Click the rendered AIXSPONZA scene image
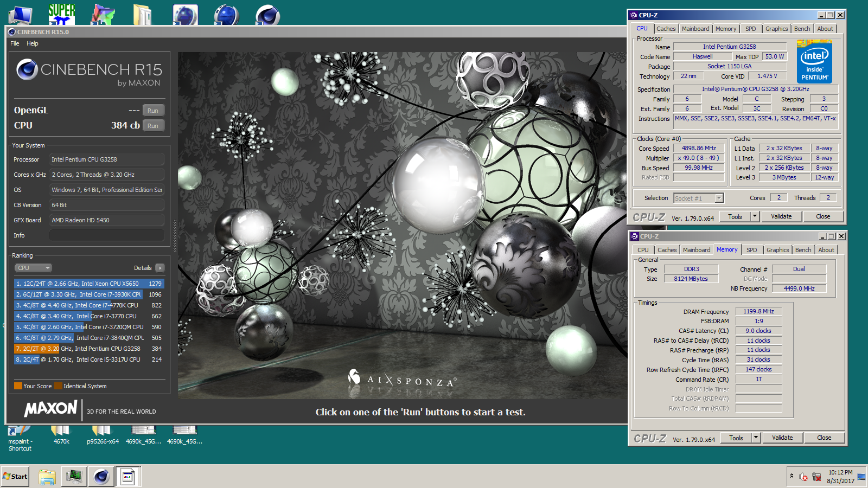The image size is (868, 488). click(x=402, y=226)
